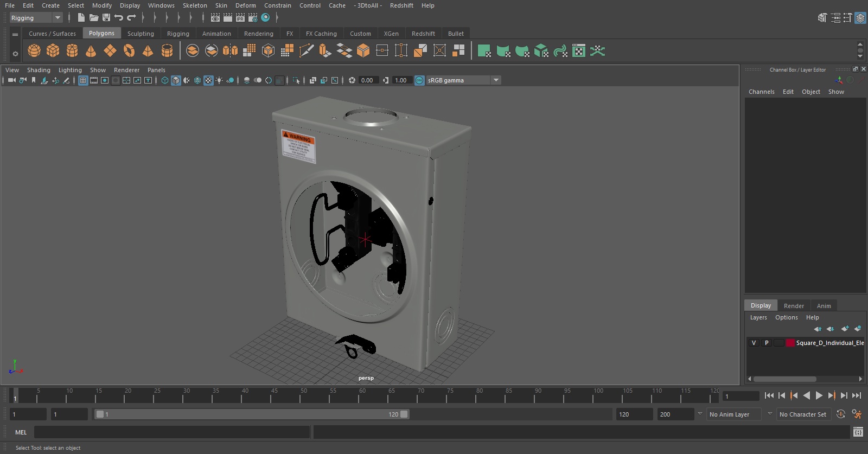Switch to the Sculpting shelf tab
Screen dimensions: 868x454
(141, 34)
